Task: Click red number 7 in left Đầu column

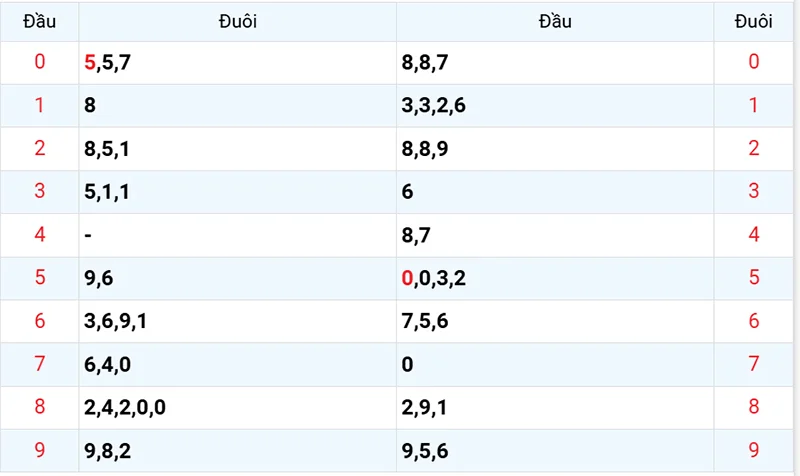Action: click(x=40, y=364)
